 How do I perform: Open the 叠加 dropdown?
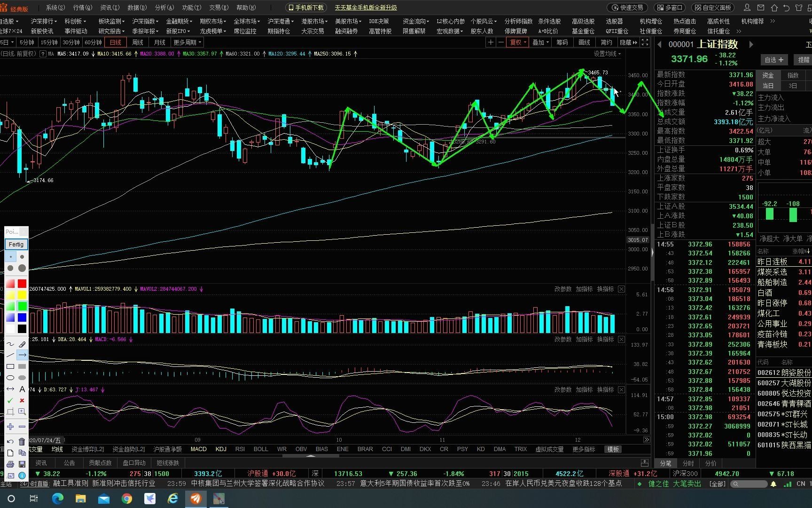541,42
